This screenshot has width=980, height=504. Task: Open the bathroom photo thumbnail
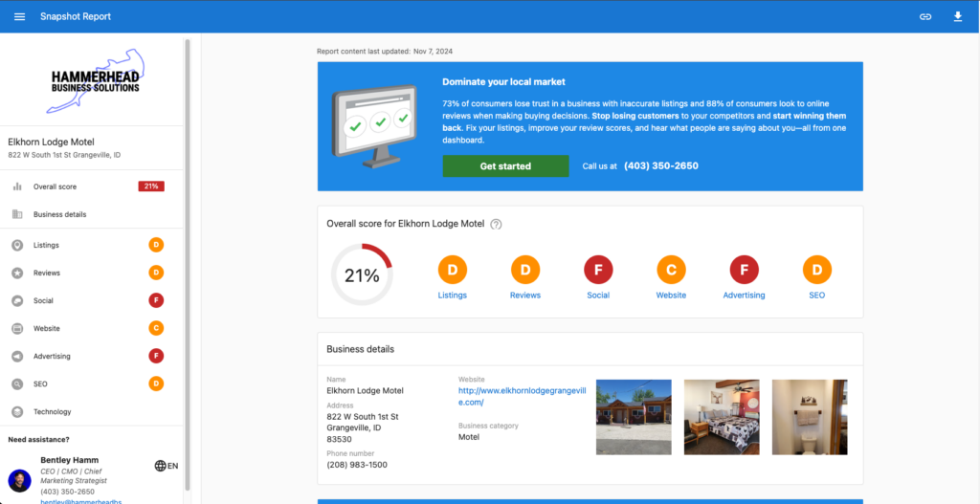click(810, 417)
